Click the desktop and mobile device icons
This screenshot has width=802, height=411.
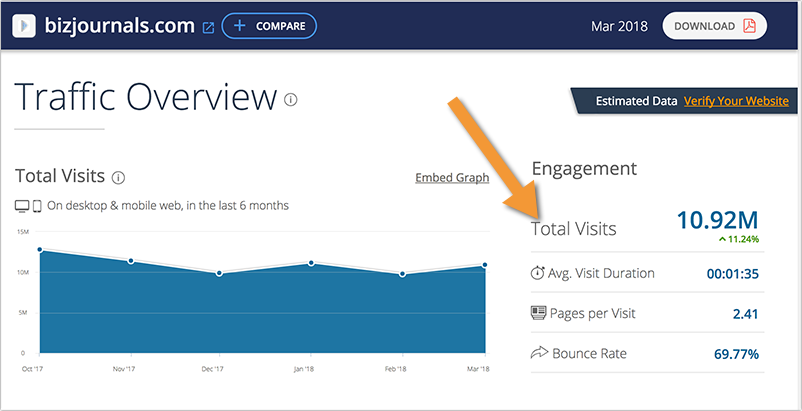28,206
